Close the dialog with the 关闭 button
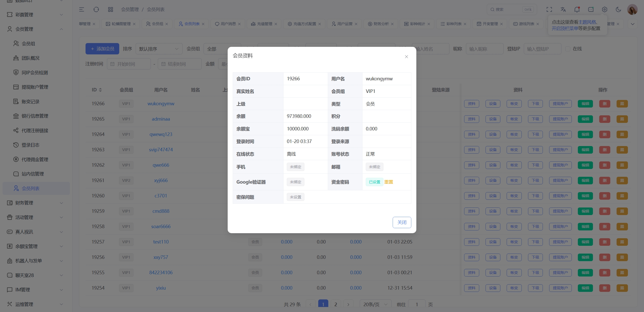Viewport: 644px width, 312px height. tap(402, 222)
